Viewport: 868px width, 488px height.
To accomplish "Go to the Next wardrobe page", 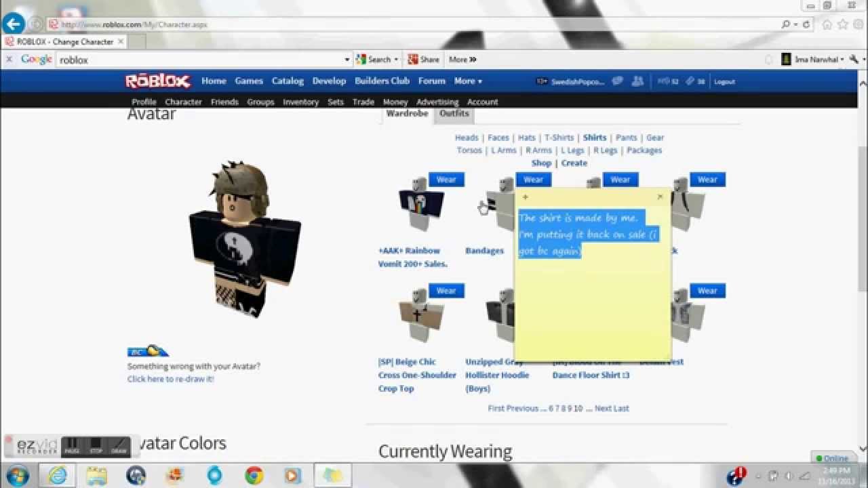I will click(x=603, y=408).
